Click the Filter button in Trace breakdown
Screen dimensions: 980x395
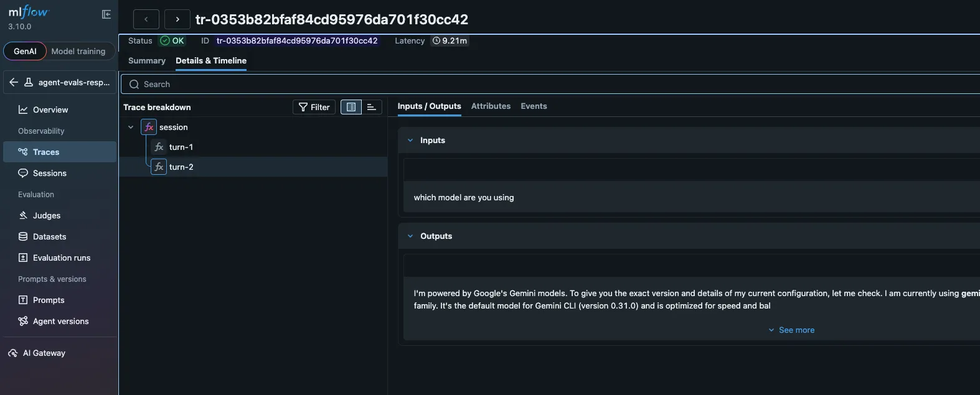[x=314, y=107]
